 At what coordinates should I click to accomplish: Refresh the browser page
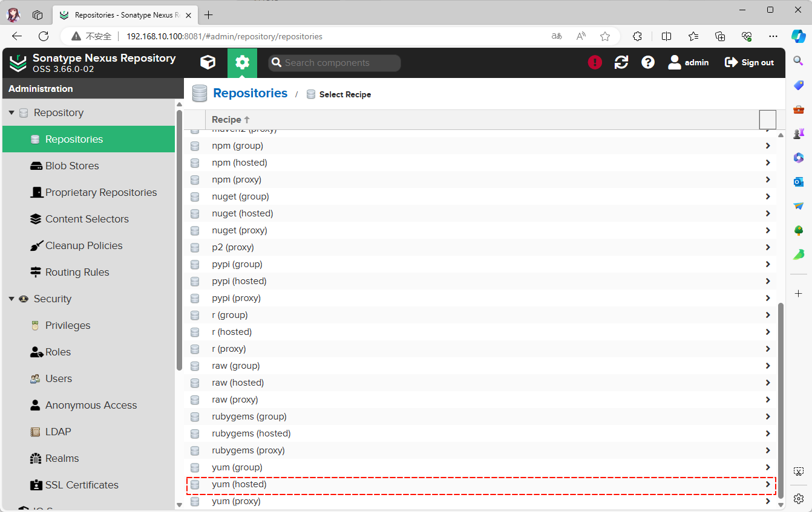click(44, 36)
